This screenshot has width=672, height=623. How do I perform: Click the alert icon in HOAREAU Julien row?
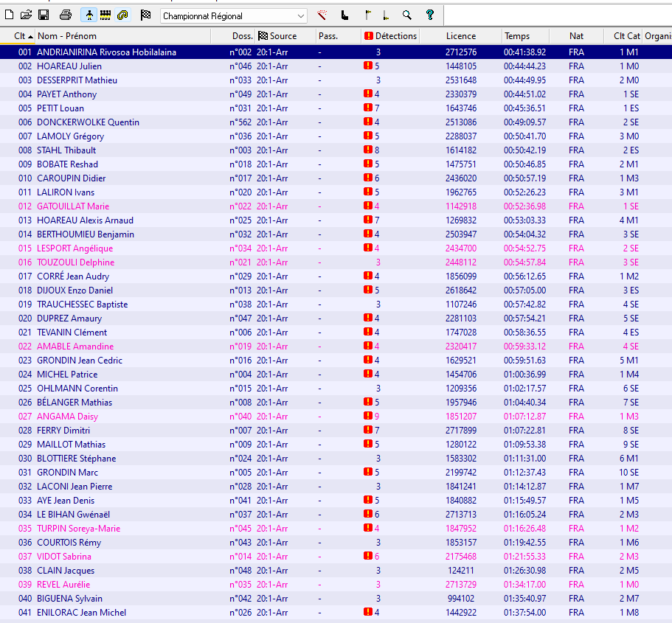[x=367, y=66]
